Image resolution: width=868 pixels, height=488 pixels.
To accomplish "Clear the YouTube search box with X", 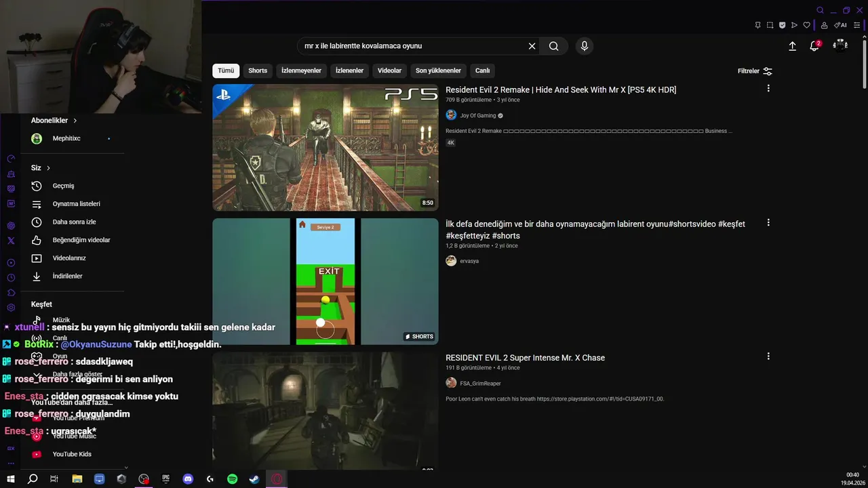I will (532, 46).
